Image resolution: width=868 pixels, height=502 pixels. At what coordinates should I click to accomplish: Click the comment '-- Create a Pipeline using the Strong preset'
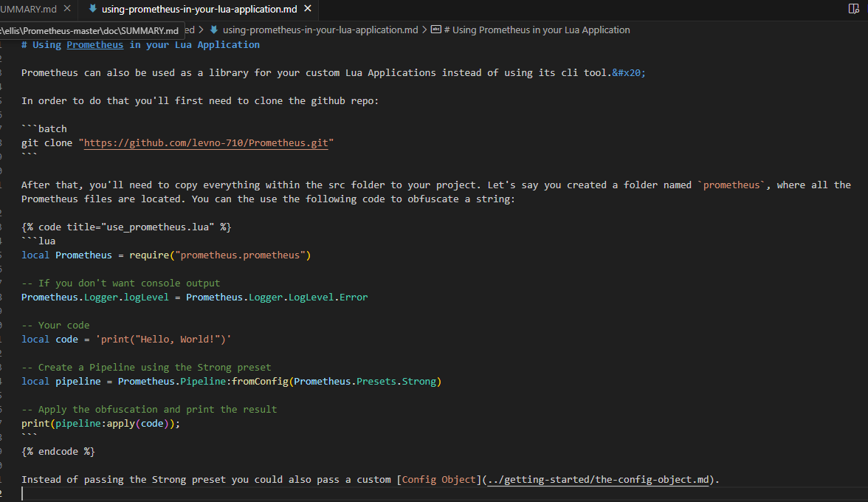pyautogui.click(x=146, y=368)
